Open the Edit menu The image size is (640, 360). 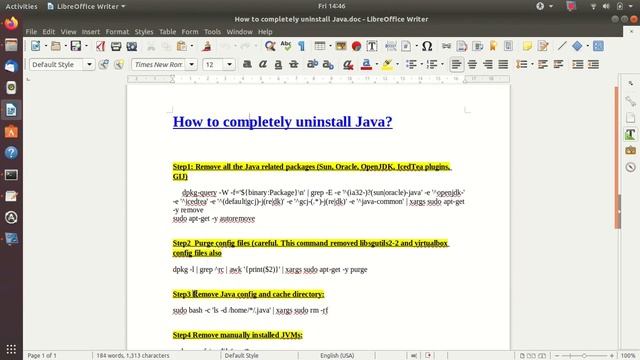[49, 32]
